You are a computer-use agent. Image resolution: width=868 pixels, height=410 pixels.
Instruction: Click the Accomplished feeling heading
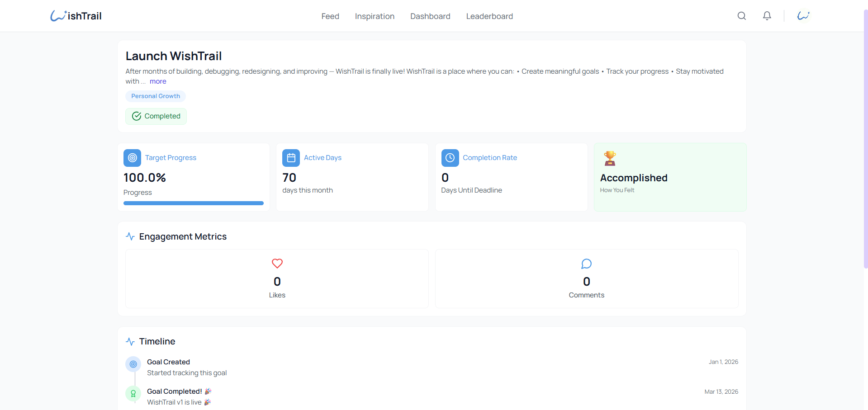(x=634, y=178)
